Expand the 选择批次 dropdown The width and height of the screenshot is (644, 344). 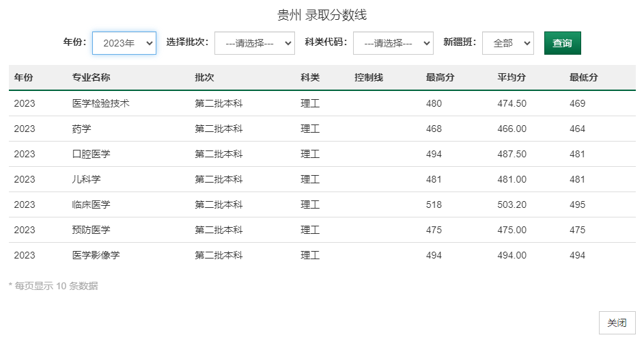coord(254,43)
